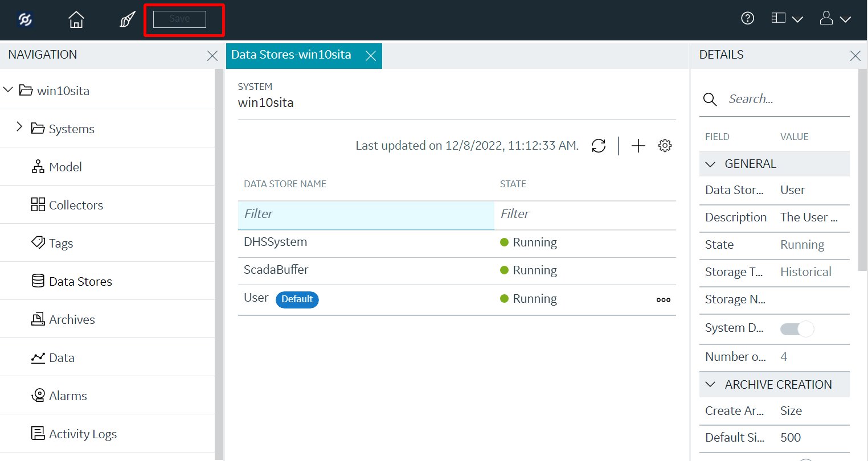
Task: Close the Data Stores-win10sita tab
Action: coord(371,56)
